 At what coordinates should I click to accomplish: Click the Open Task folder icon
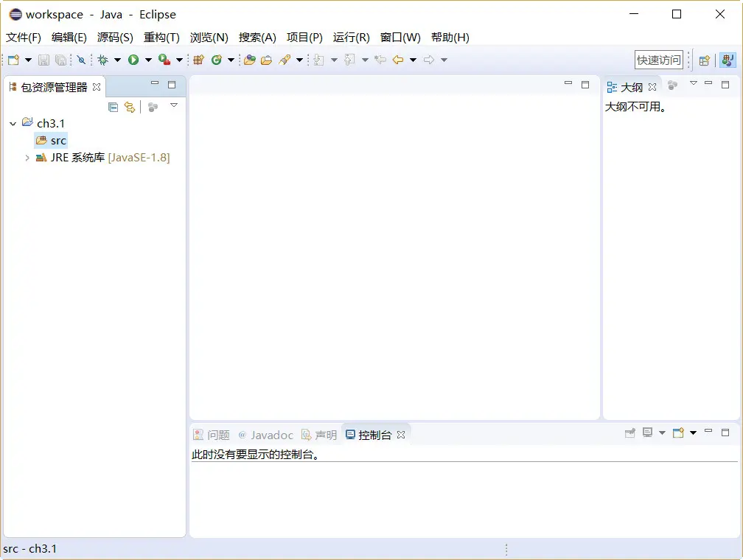[267, 60]
